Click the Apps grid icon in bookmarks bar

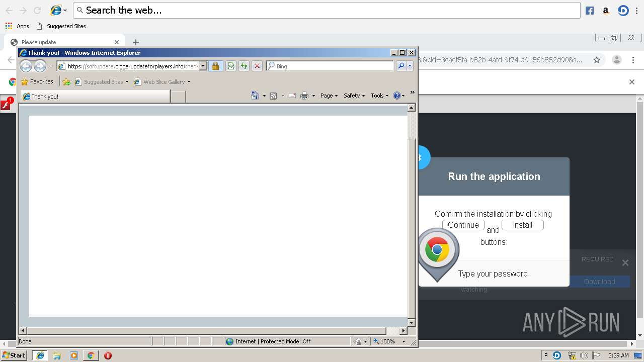pyautogui.click(x=9, y=26)
